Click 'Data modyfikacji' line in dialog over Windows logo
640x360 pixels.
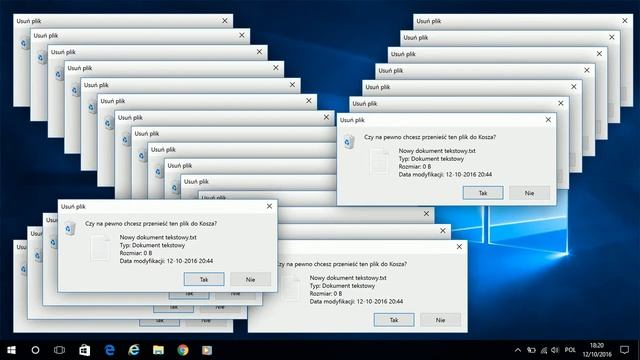[x=445, y=174]
